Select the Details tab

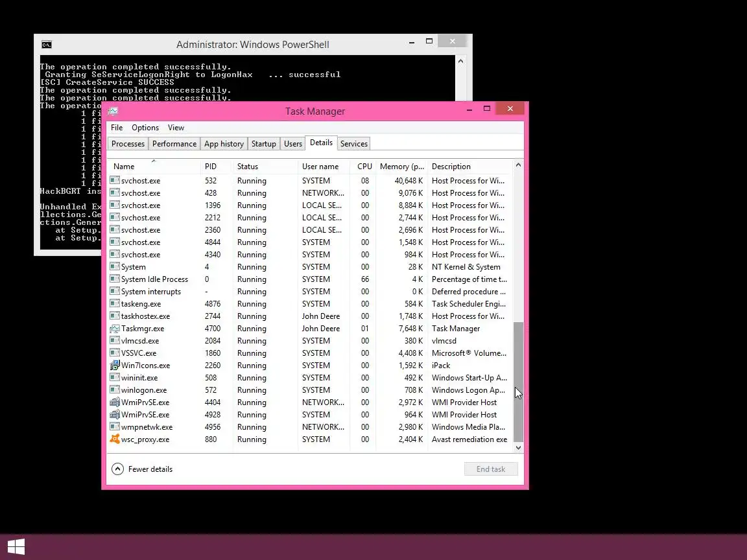click(321, 143)
